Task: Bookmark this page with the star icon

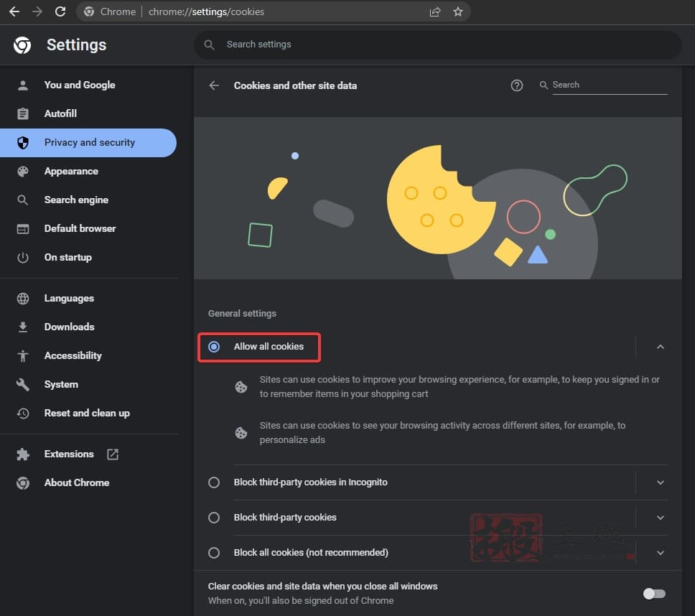Action: pyautogui.click(x=458, y=11)
